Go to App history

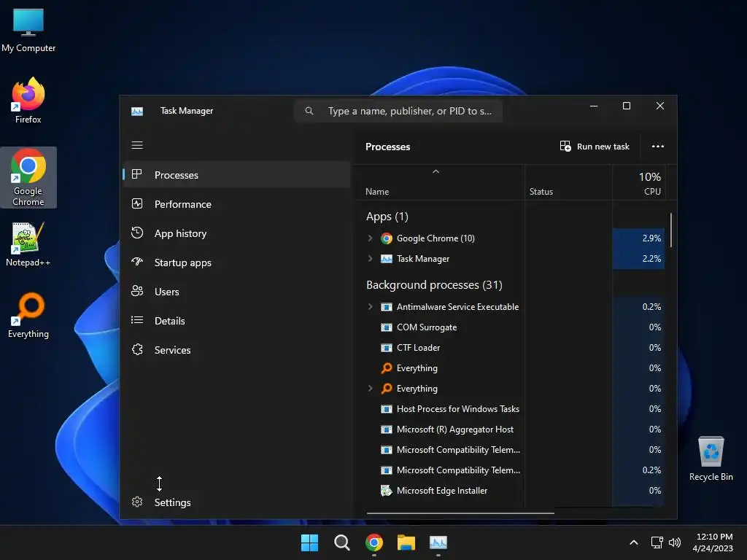pyautogui.click(x=237, y=233)
